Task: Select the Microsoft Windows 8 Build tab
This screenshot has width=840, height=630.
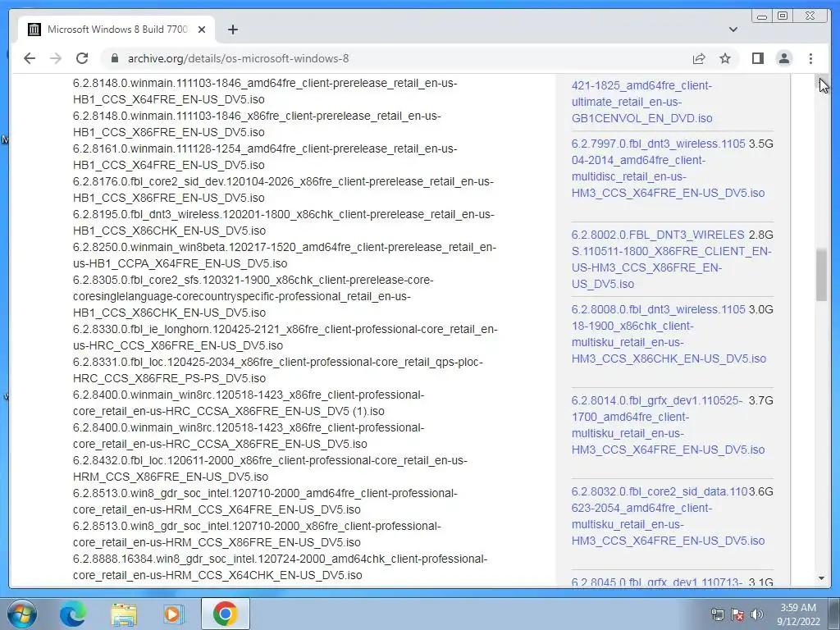Action: pos(116,30)
